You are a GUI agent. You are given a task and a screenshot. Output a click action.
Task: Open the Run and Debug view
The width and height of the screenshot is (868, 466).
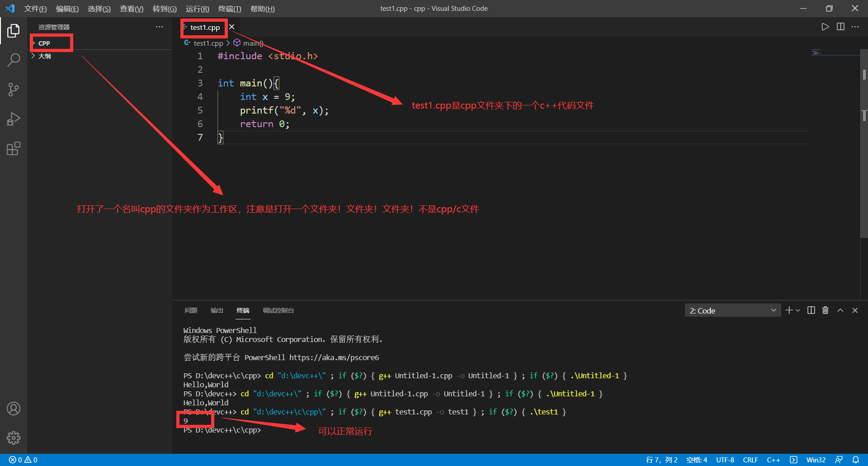[x=14, y=119]
